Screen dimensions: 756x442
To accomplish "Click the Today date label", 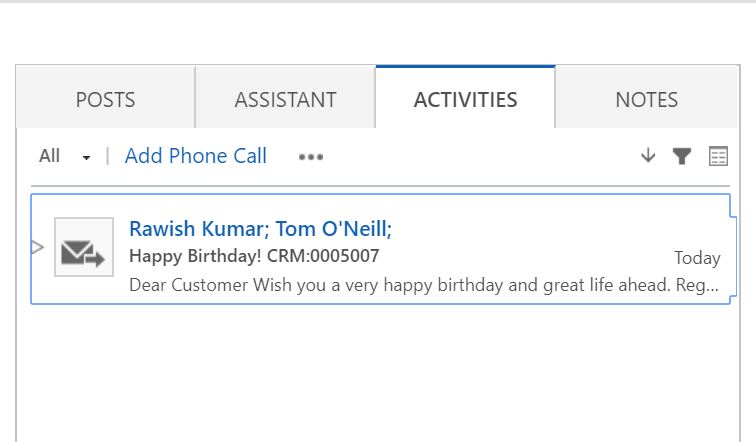I will coord(697,258).
